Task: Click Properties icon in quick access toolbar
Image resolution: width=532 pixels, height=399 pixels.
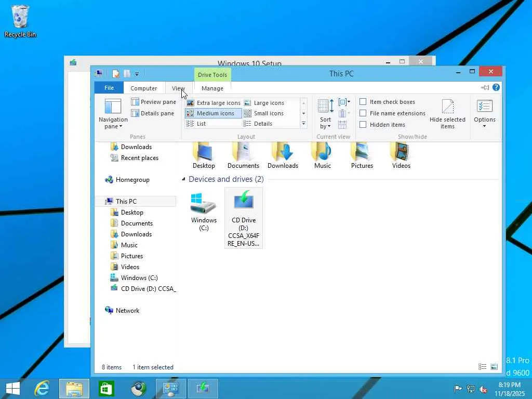Action: point(116,74)
